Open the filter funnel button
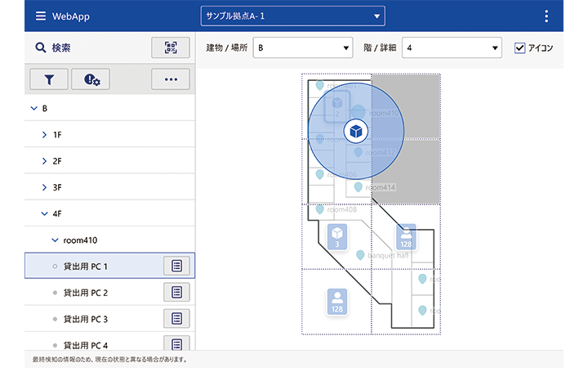The height and width of the screenshot is (368, 588). 49,79
